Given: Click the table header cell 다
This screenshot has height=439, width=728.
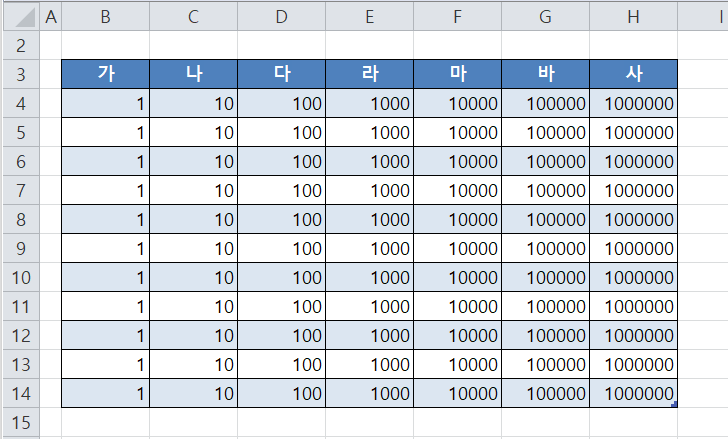Looking at the screenshot, I should 281,74.
